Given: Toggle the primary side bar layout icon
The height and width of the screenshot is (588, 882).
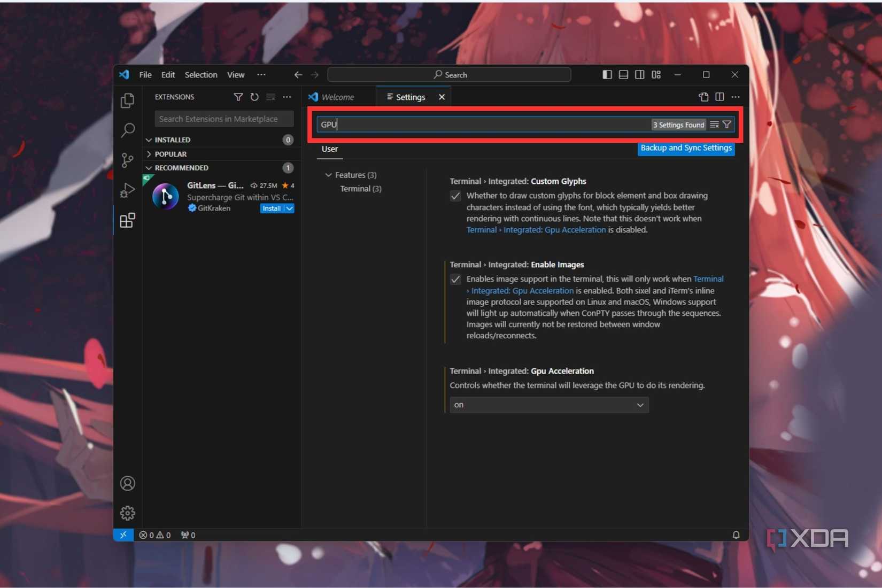Looking at the screenshot, I should 607,75.
